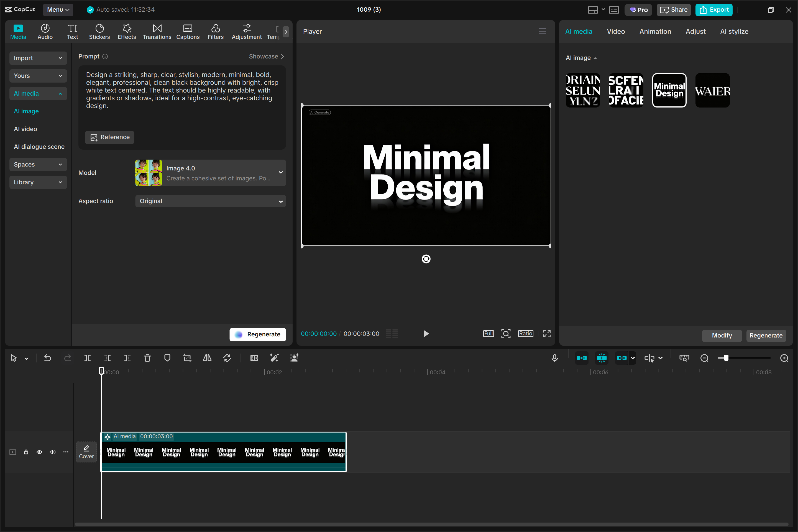Viewport: 798px width, 532px height.
Task: Click the mirror flip tool icon
Action: coord(207,358)
